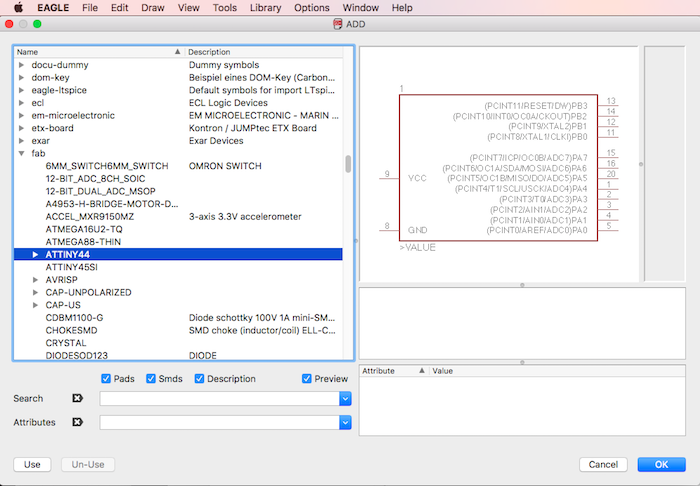Expand the eagle-ltspice library
700x486 pixels.
point(21,90)
